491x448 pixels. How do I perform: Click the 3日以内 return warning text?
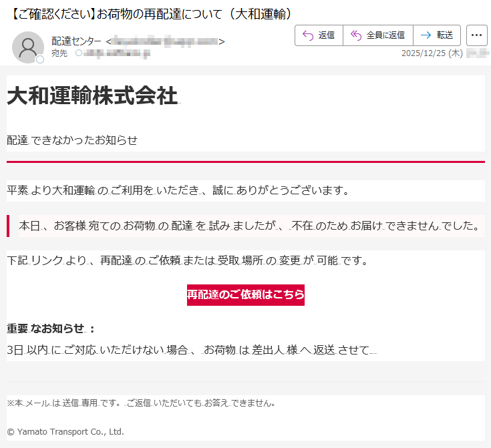pos(190,350)
